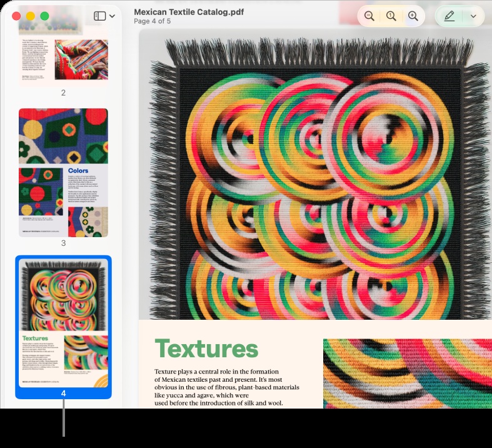Screen dimensions: 492x448
Task: Toggle the sidebar view icon
Action: (x=100, y=16)
